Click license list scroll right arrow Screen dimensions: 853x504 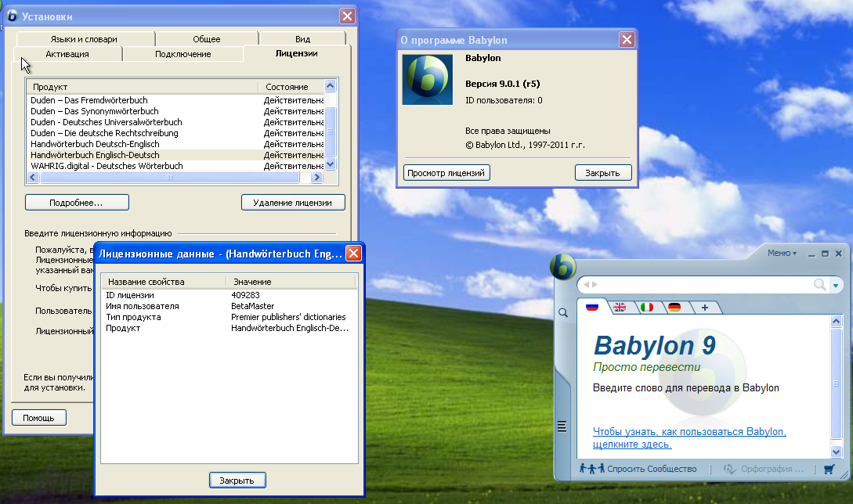[316, 177]
